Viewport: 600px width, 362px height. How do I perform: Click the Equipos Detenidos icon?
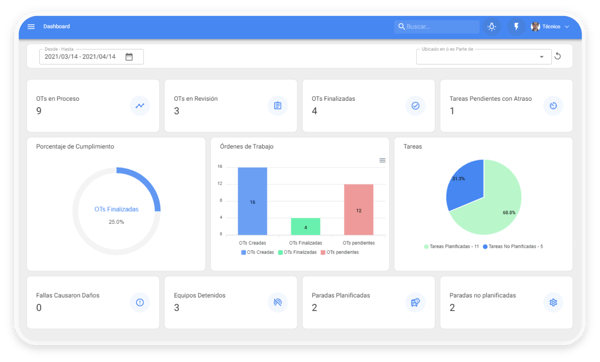[x=278, y=302]
